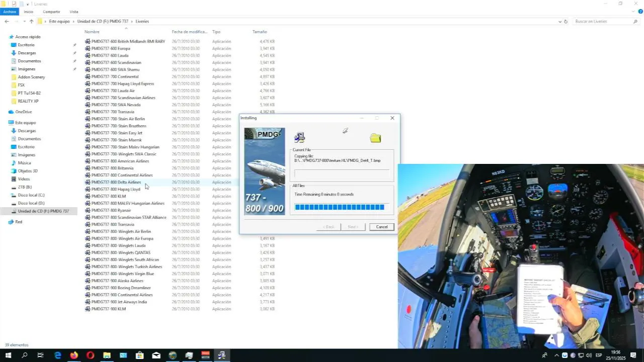Viewport: 644px width, 362px height.
Task: Open the '2TB (B:)' drive in sidebar
Action: coord(25,187)
